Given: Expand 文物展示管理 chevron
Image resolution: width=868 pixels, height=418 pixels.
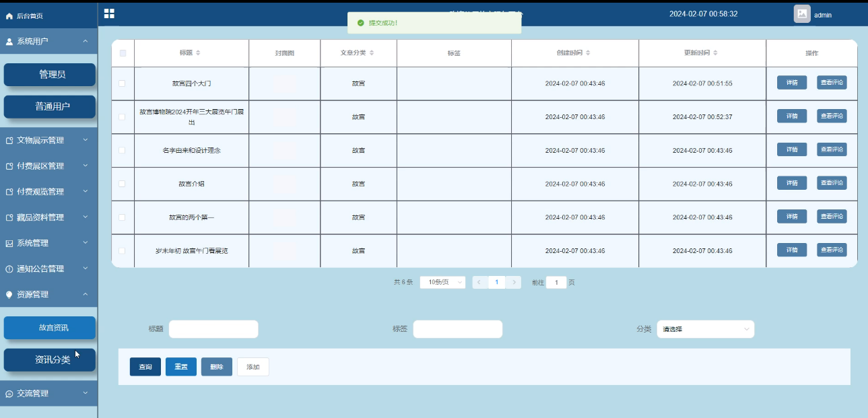Looking at the screenshot, I should pyautogui.click(x=86, y=140).
